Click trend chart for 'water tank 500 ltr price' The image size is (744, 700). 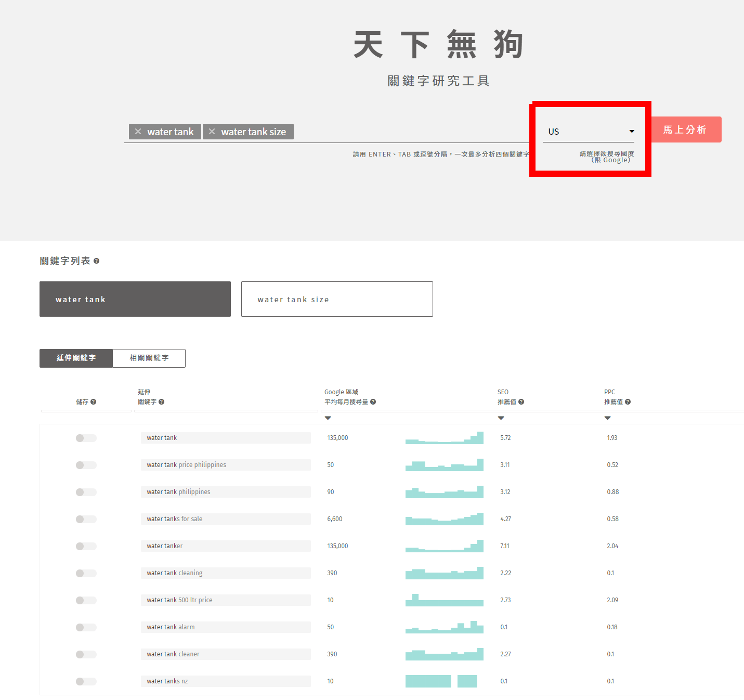point(445,600)
